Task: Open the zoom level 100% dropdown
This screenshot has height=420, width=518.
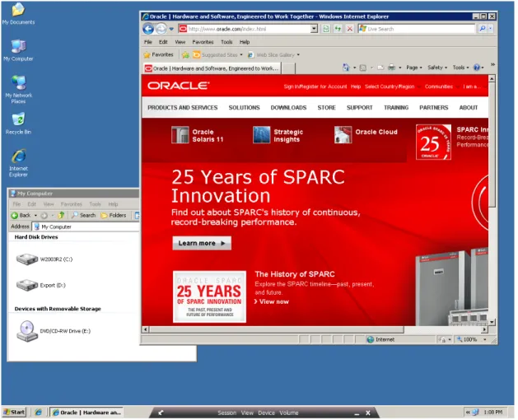Action: coord(484,339)
